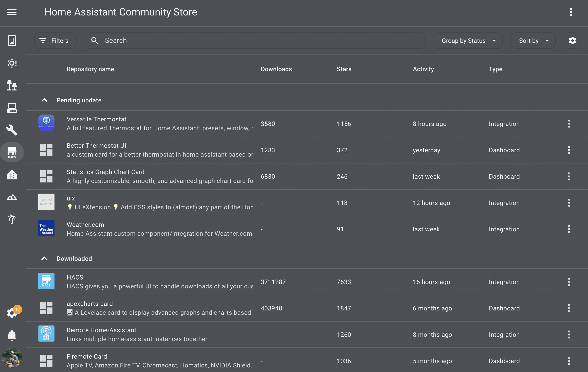This screenshot has height=372, width=588.
Task: Open the light alert sidebar icon
Action: tap(12, 63)
